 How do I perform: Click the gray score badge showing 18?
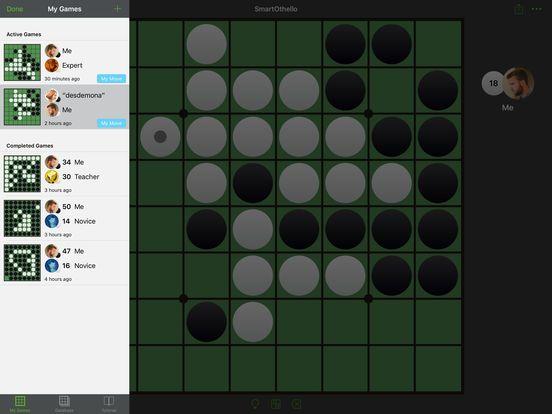click(493, 83)
